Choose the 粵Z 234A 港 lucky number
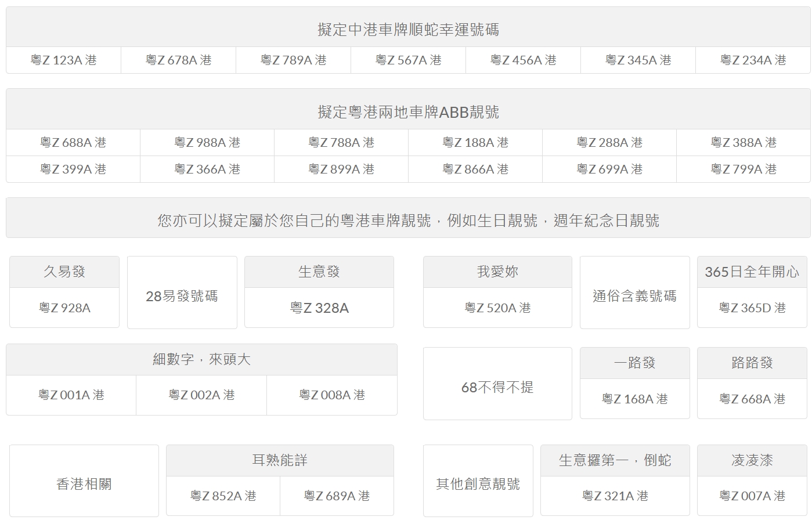812x520 pixels. pos(753,60)
